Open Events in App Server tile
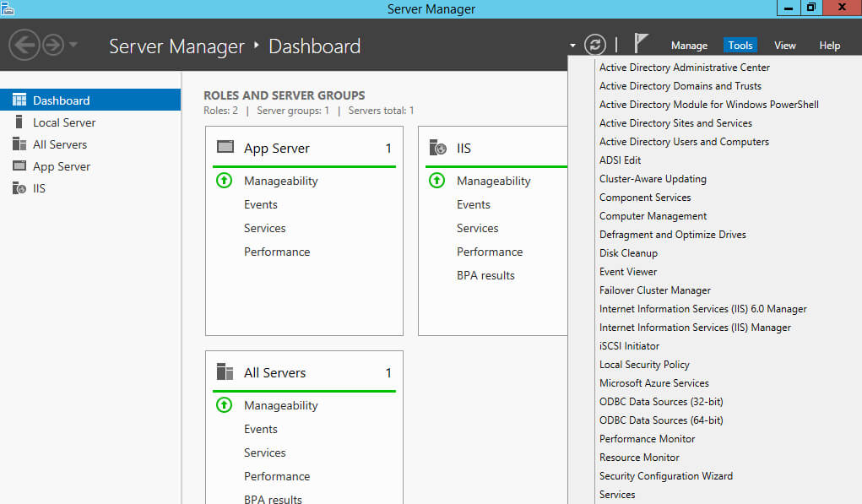The height and width of the screenshot is (504, 862). coord(261,204)
